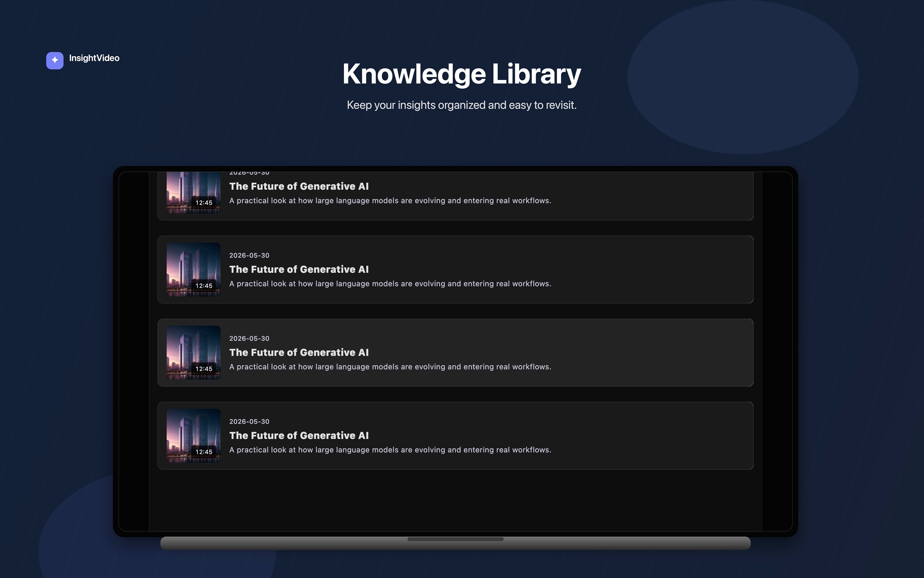Screen dimensions: 924x578
Task: Click the "Keep your insights organized" subtitle
Action: pyautogui.click(x=462, y=105)
